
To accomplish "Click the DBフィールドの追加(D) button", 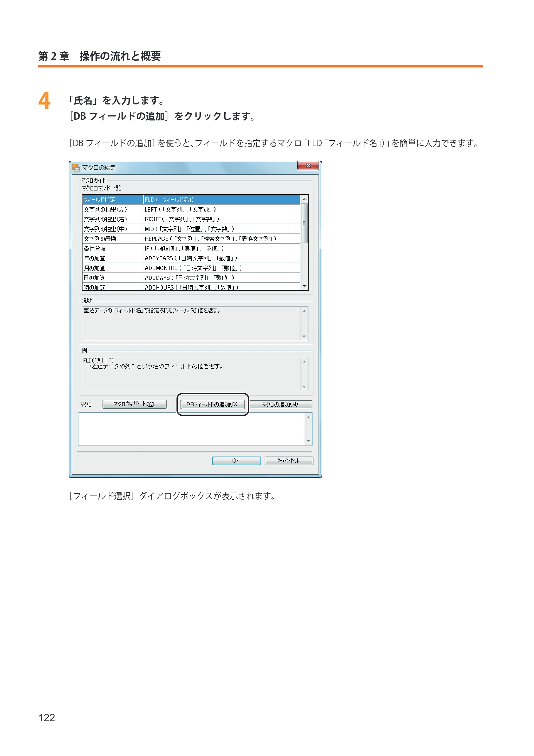I will coord(212,404).
